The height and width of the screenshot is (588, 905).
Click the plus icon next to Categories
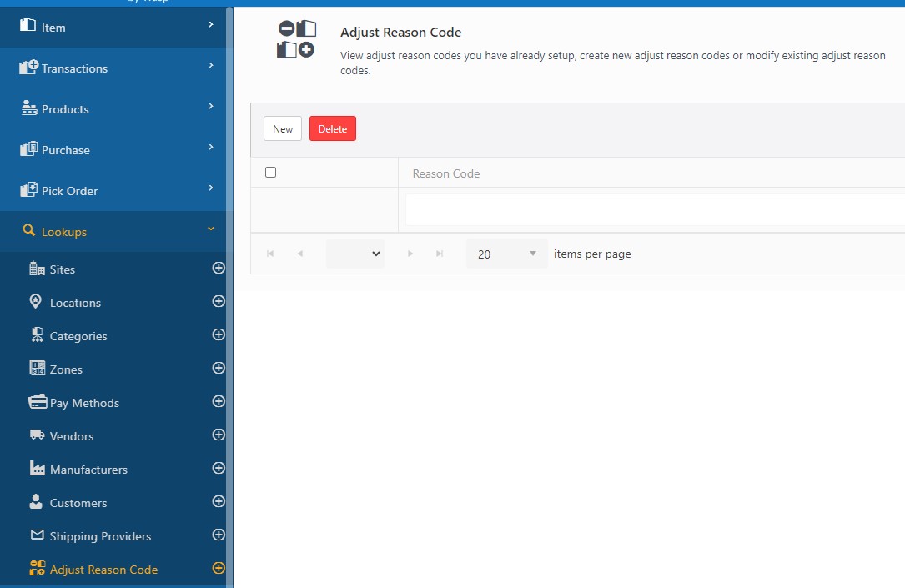pyautogui.click(x=219, y=335)
